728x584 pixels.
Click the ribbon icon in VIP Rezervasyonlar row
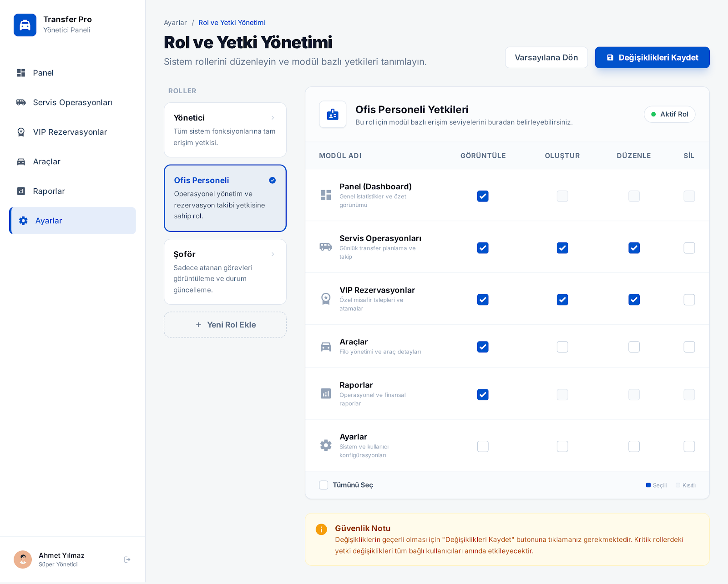(x=326, y=299)
